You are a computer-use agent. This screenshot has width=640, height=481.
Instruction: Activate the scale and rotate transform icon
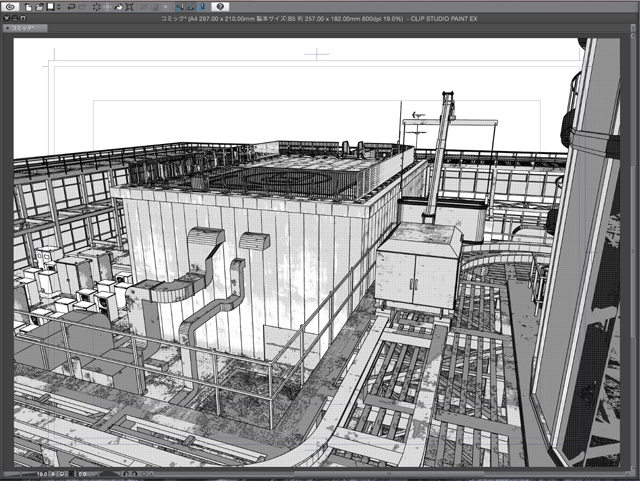click(x=129, y=7)
